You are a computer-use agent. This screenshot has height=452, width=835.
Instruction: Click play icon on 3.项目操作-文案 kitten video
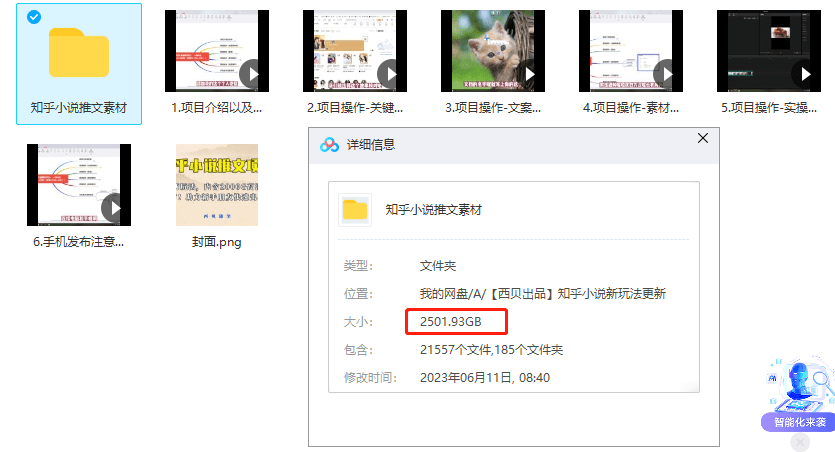point(529,73)
